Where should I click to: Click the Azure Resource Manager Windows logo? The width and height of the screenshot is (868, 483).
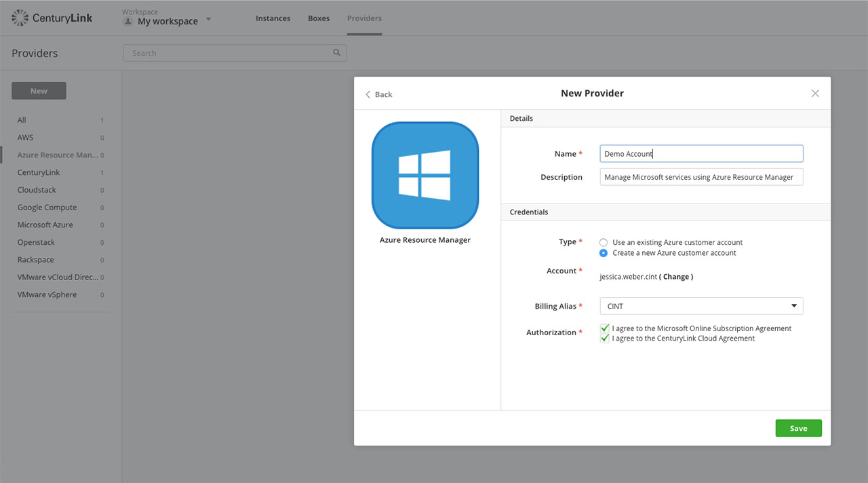[425, 175]
